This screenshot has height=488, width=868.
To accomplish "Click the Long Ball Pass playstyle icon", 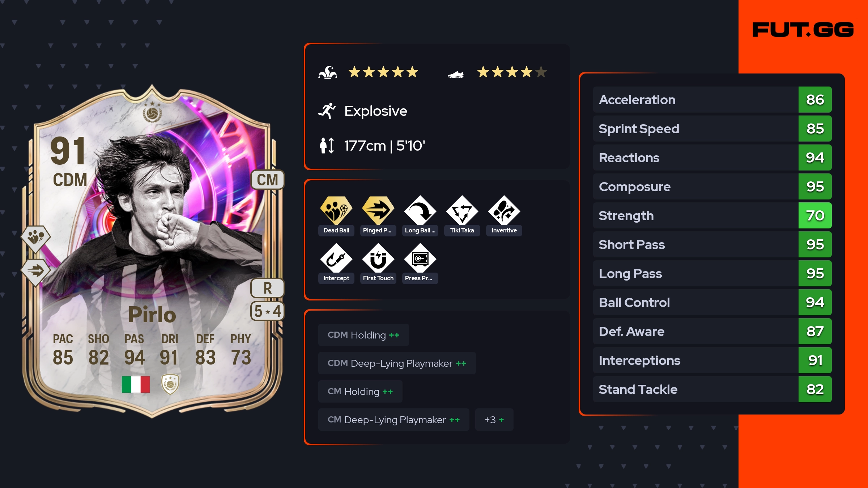I will tap(420, 210).
